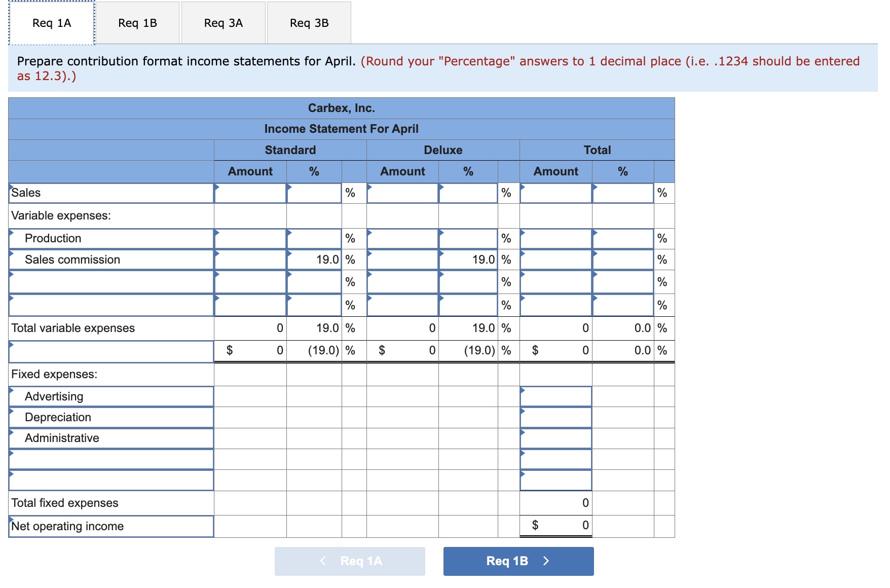Open the Production row label selector
Image resolution: width=890 pixels, height=588 pixels.
coord(110,238)
